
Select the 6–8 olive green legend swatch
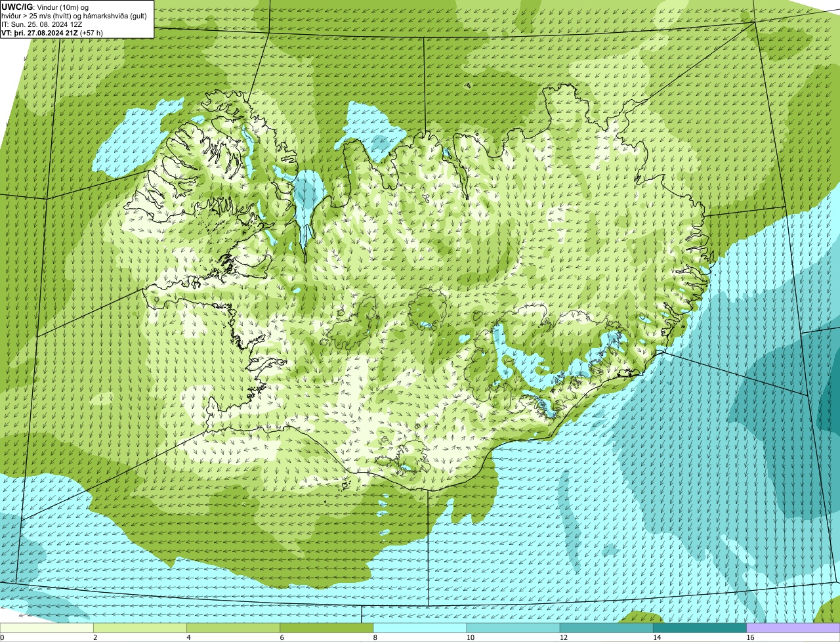[x=327, y=628]
